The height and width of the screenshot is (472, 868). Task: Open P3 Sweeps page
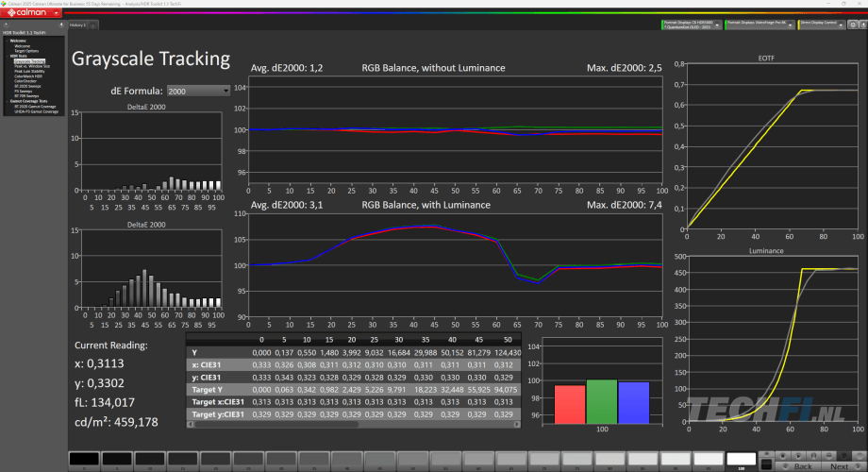tap(24, 91)
